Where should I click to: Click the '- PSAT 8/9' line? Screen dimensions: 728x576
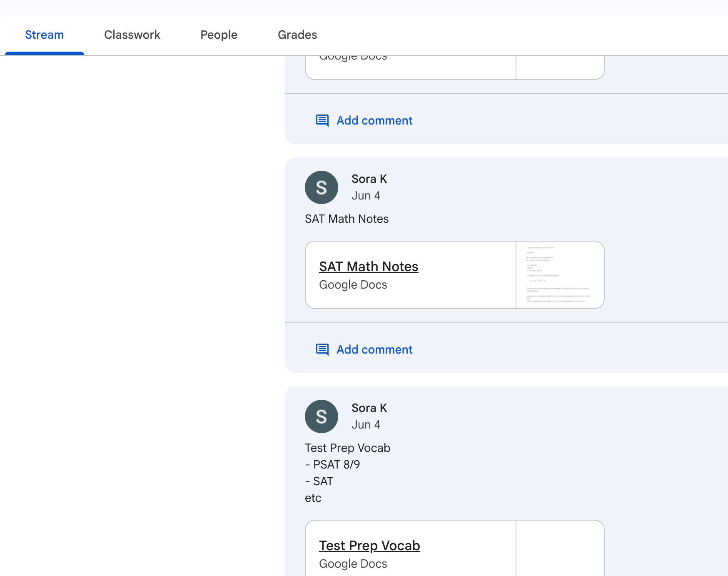[x=332, y=465]
